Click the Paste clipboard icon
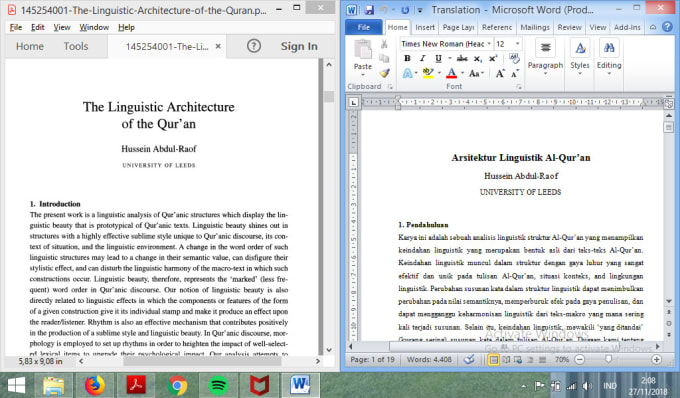The height and width of the screenshot is (398, 680). [363, 49]
